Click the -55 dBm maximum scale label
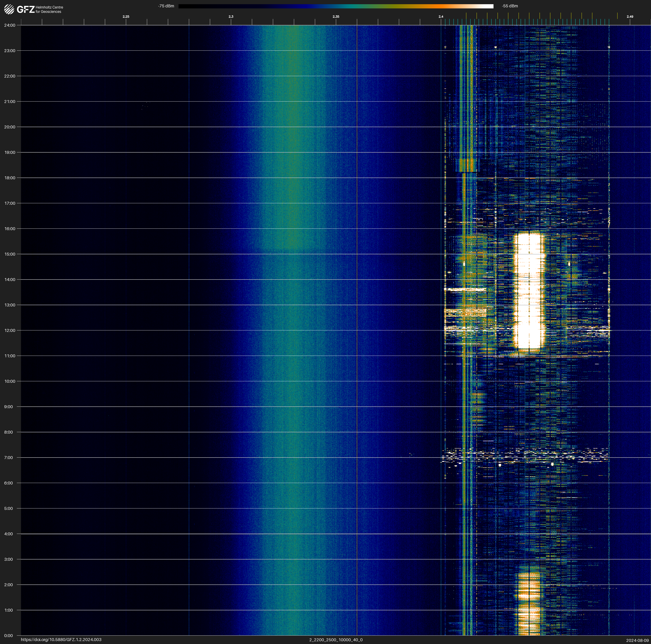 click(510, 6)
